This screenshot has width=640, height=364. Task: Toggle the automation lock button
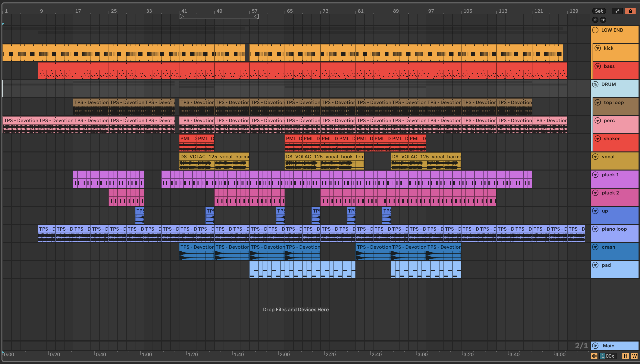coord(630,11)
